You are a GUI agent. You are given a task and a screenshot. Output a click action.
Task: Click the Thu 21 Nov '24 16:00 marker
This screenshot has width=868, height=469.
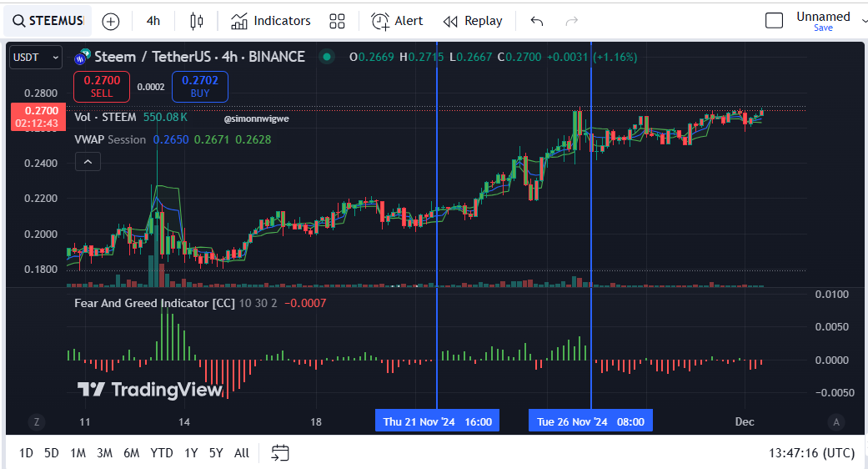tap(437, 421)
